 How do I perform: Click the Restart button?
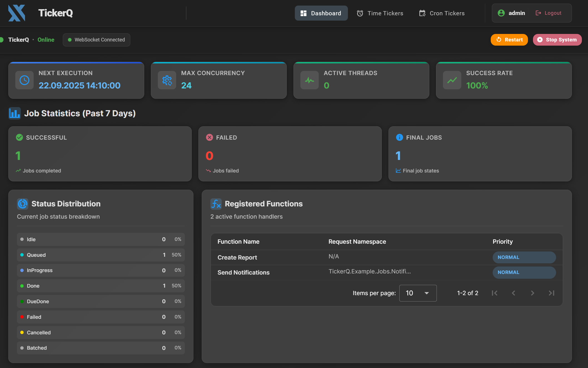pos(509,39)
